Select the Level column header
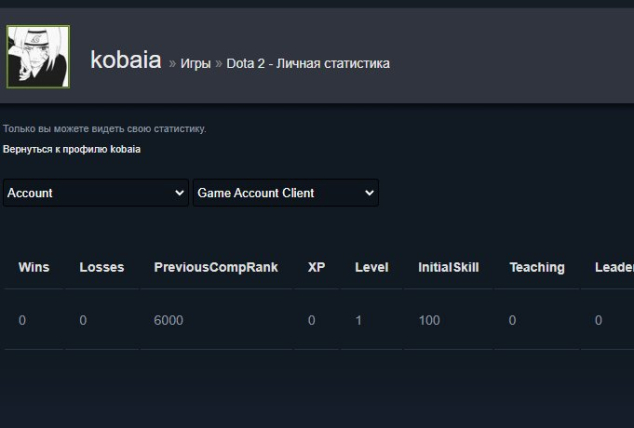The height and width of the screenshot is (428, 634). pos(371,267)
